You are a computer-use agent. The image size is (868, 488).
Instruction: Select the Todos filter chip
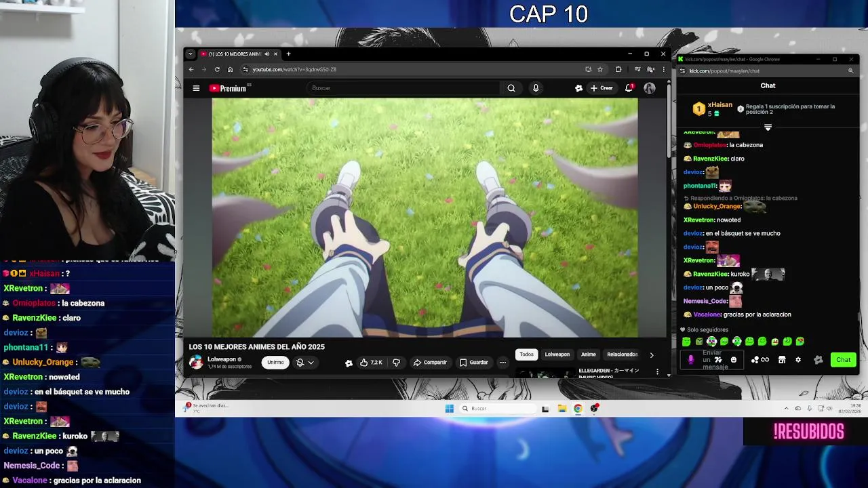tap(526, 354)
